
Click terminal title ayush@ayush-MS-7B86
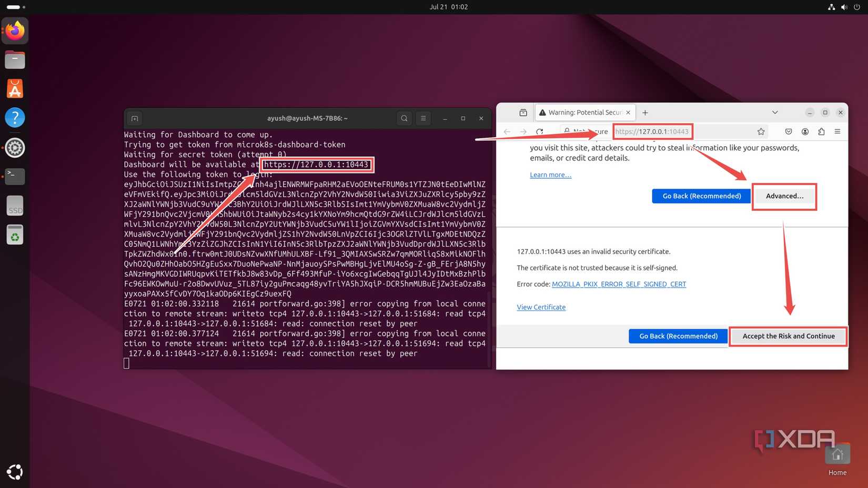[x=307, y=118]
